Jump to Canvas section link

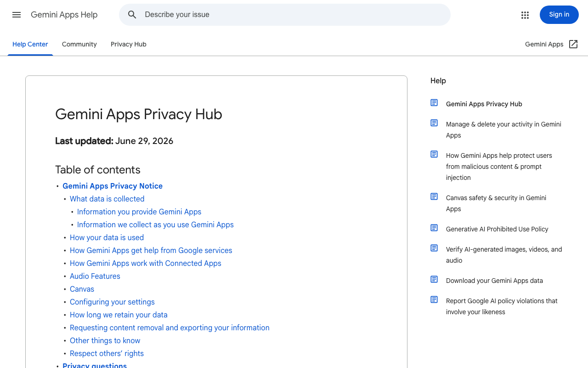(82, 289)
